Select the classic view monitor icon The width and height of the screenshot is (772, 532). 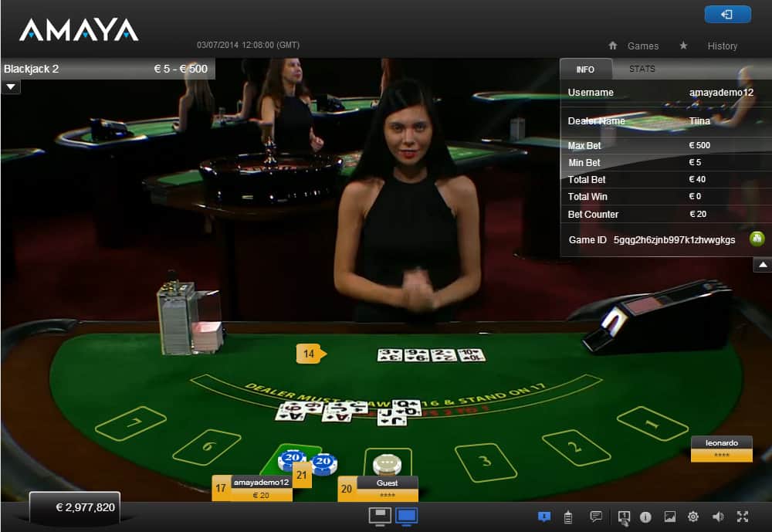pyautogui.click(x=380, y=517)
